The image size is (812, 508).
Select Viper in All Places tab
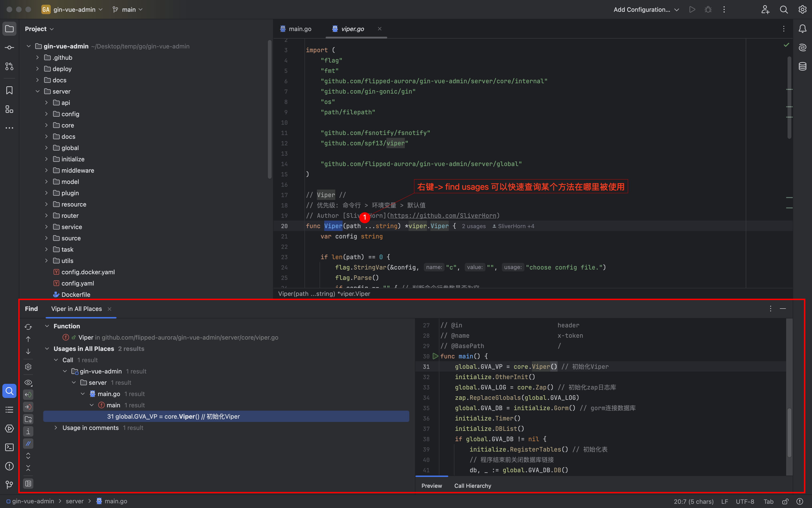coord(77,309)
